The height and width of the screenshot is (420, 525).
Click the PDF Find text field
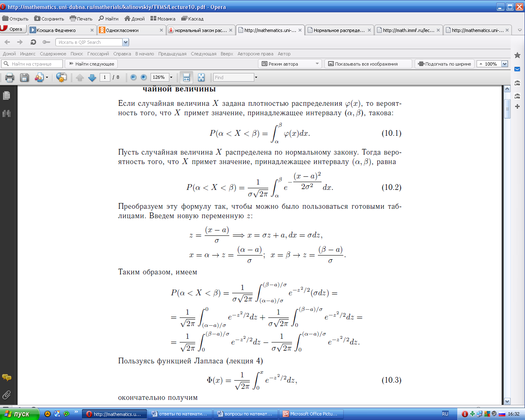(234, 77)
